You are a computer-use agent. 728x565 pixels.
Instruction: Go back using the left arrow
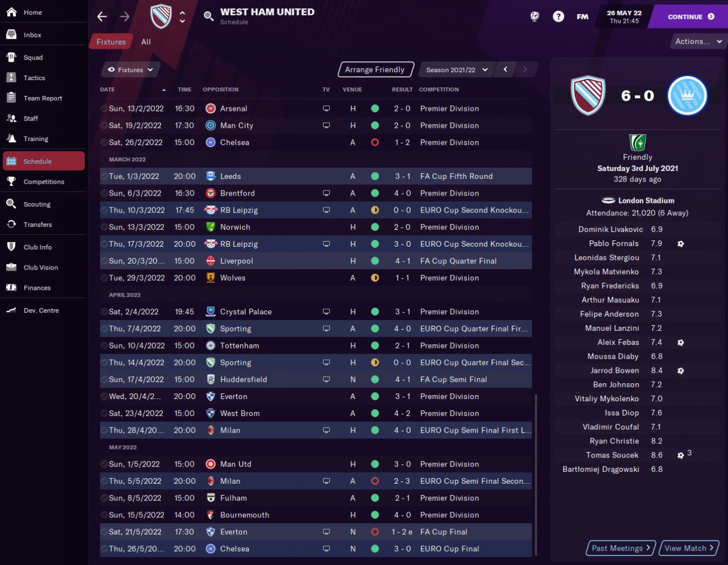[x=102, y=17]
